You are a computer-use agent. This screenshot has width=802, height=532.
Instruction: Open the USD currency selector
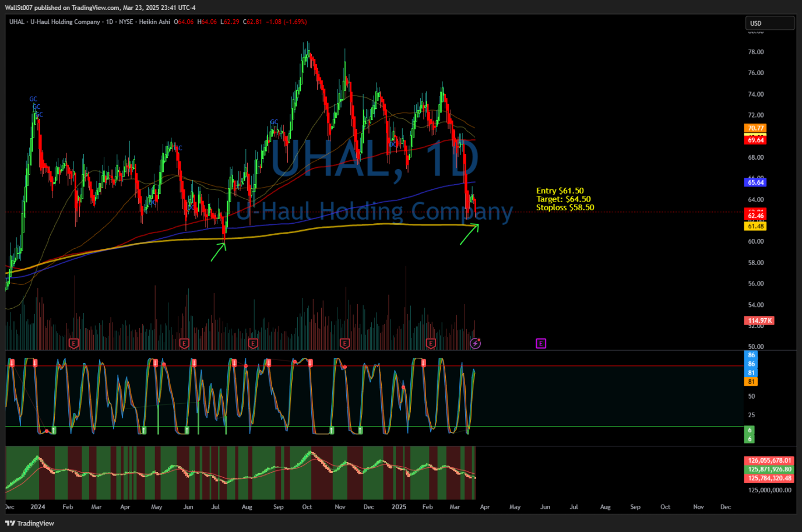770,23
